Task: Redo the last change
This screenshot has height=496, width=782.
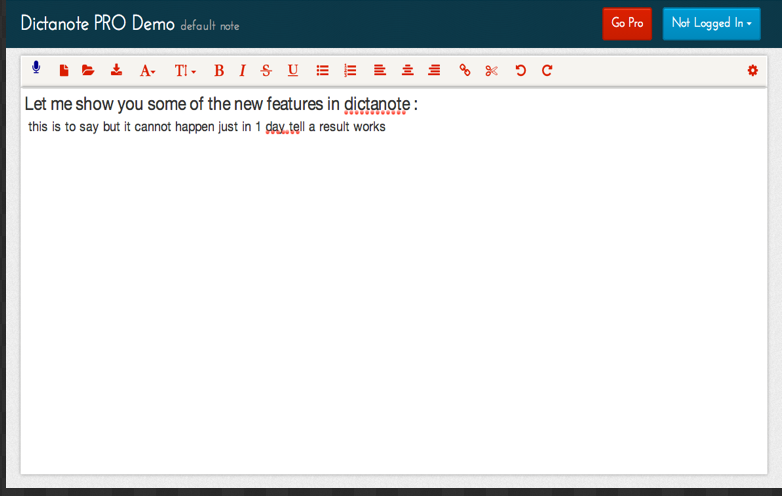Action: [547, 70]
